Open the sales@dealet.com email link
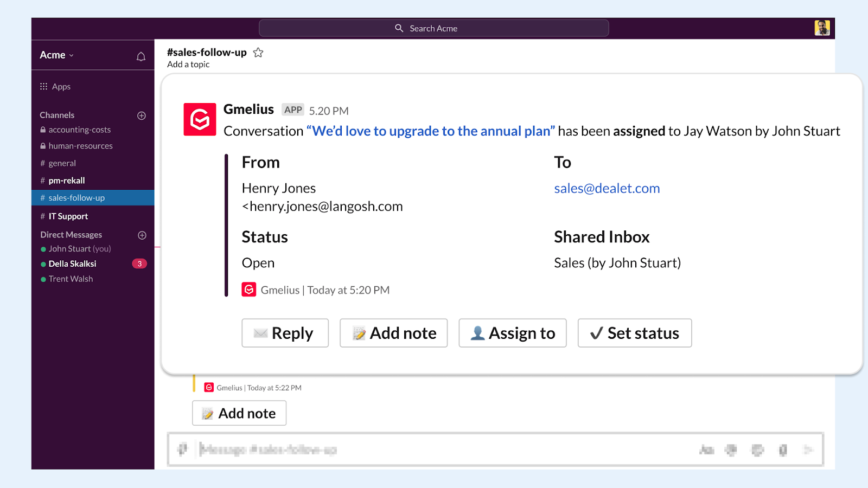868x488 pixels. point(607,188)
